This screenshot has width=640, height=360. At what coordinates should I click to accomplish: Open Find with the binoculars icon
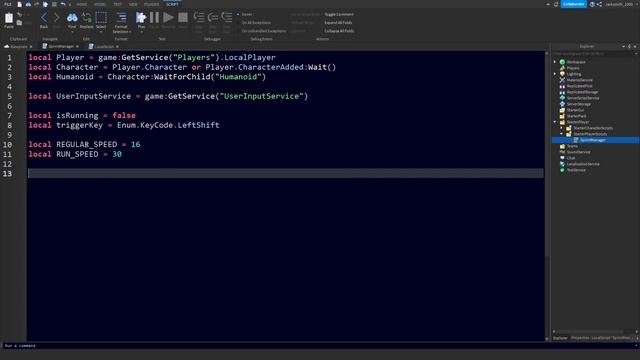coord(72,18)
